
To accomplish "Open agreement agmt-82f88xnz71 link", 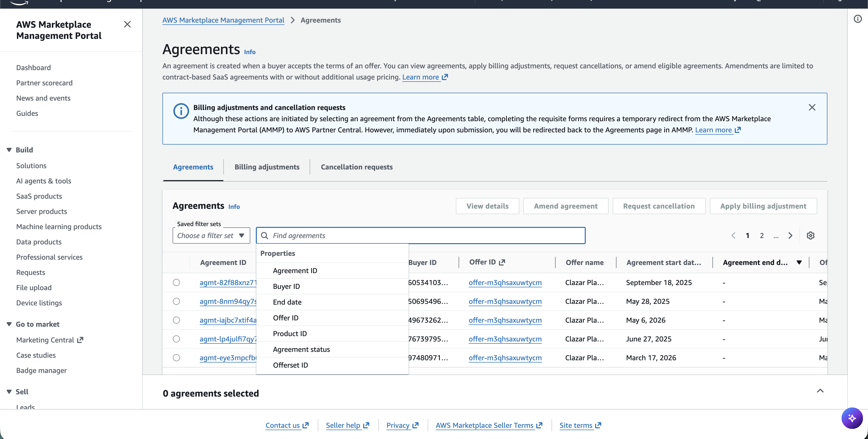I will tap(228, 283).
